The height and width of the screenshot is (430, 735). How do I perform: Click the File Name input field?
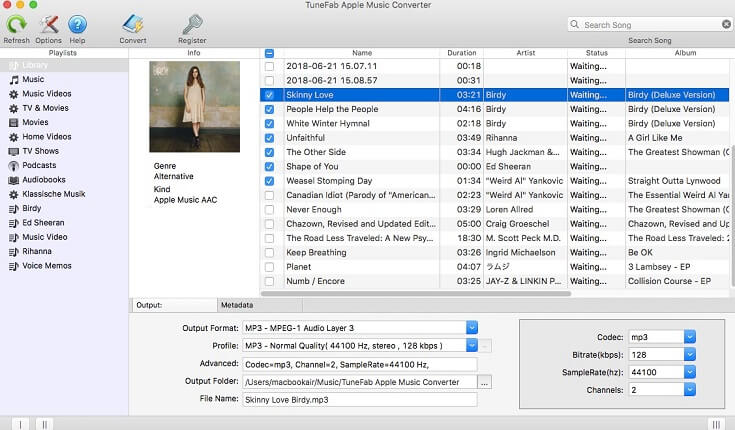pos(360,400)
